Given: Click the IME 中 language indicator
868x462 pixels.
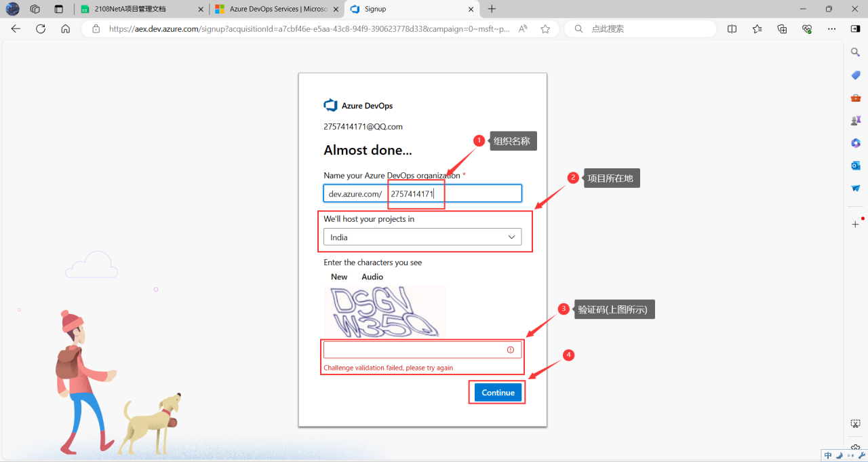Looking at the screenshot, I should pos(828,456).
